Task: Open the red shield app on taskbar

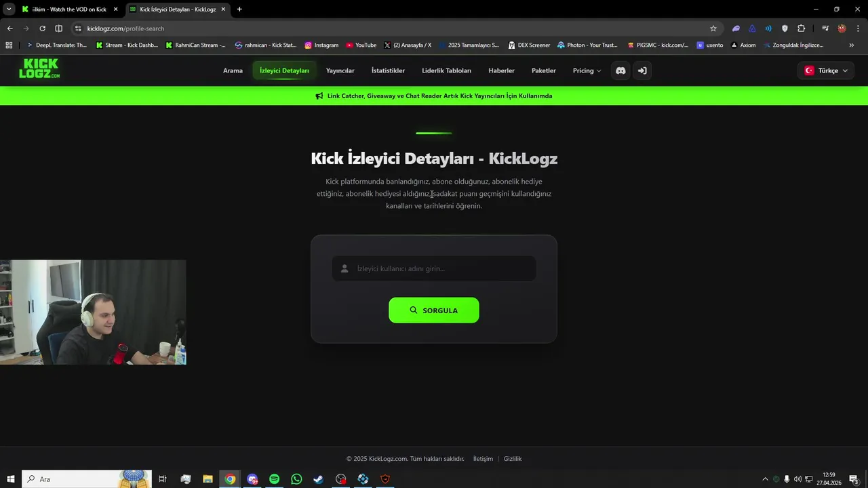Action: point(385,479)
